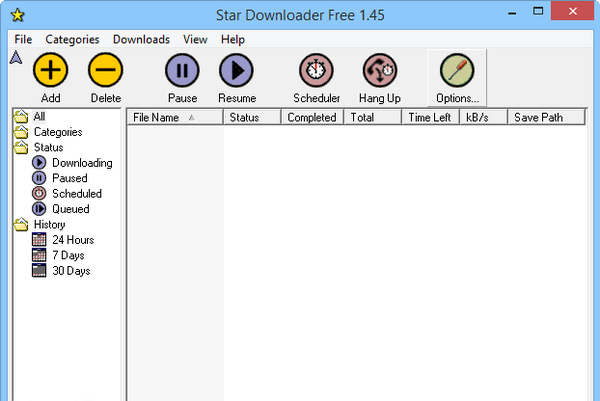Select the 24 Hours tree label
This screenshot has width=600, height=401.
pos(73,240)
